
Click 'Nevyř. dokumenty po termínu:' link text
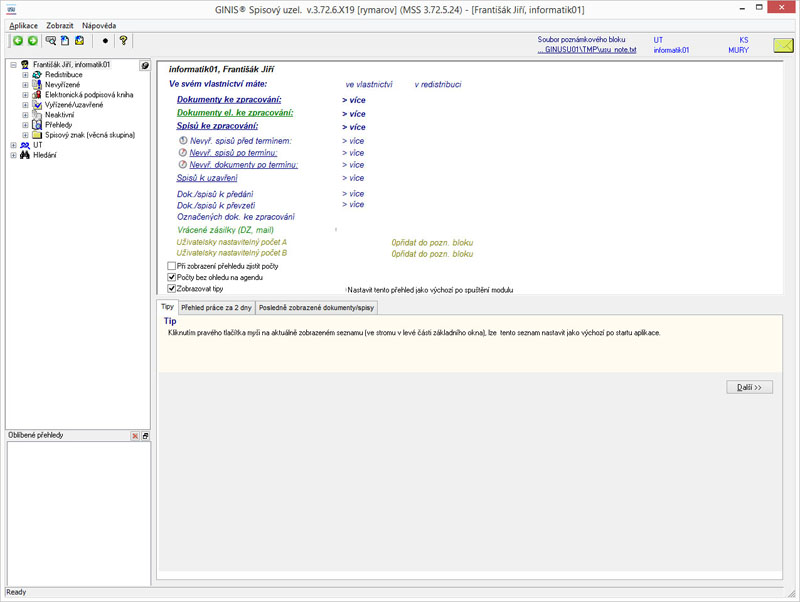pyautogui.click(x=243, y=164)
